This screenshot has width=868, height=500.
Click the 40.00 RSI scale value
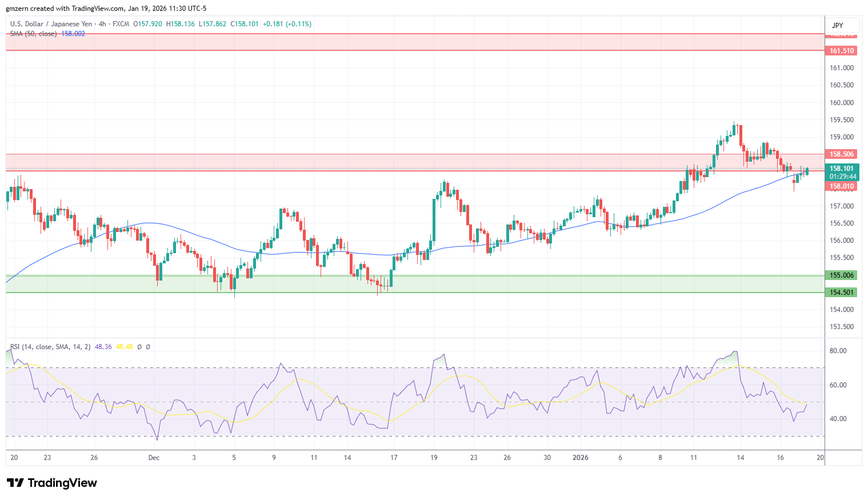(x=838, y=419)
